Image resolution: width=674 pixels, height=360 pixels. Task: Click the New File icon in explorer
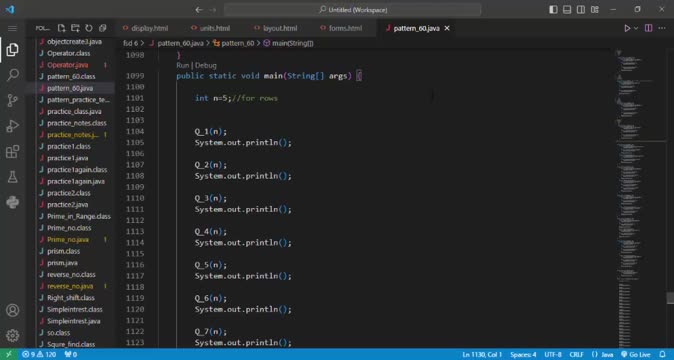tap(61, 28)
